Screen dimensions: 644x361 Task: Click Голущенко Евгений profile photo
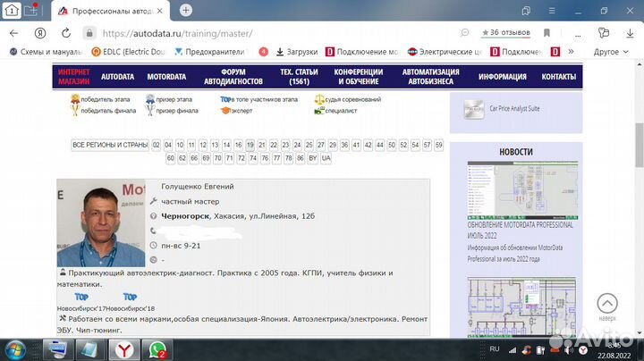point(101,222)
